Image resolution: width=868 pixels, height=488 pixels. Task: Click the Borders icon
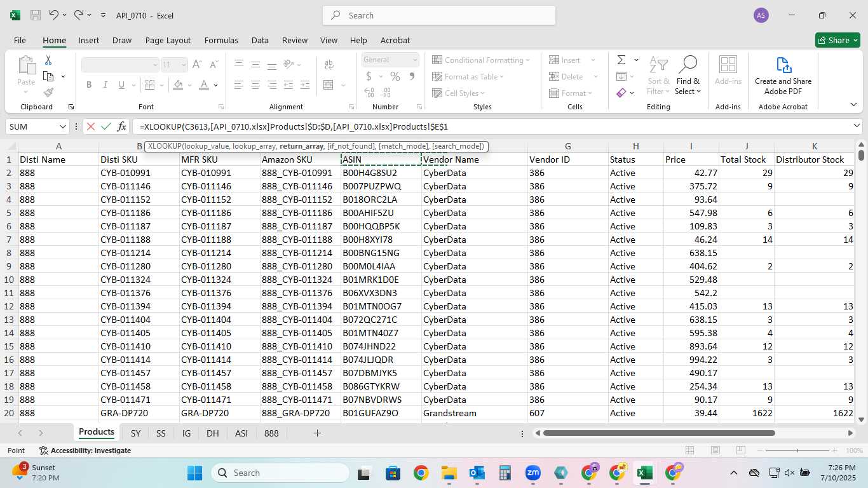[149, 85]
